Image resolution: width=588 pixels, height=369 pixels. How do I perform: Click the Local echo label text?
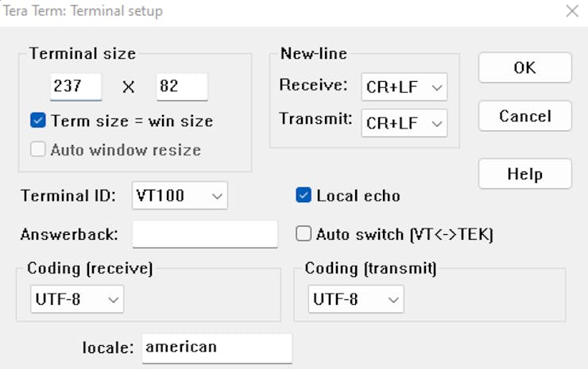tap(358, 195)
